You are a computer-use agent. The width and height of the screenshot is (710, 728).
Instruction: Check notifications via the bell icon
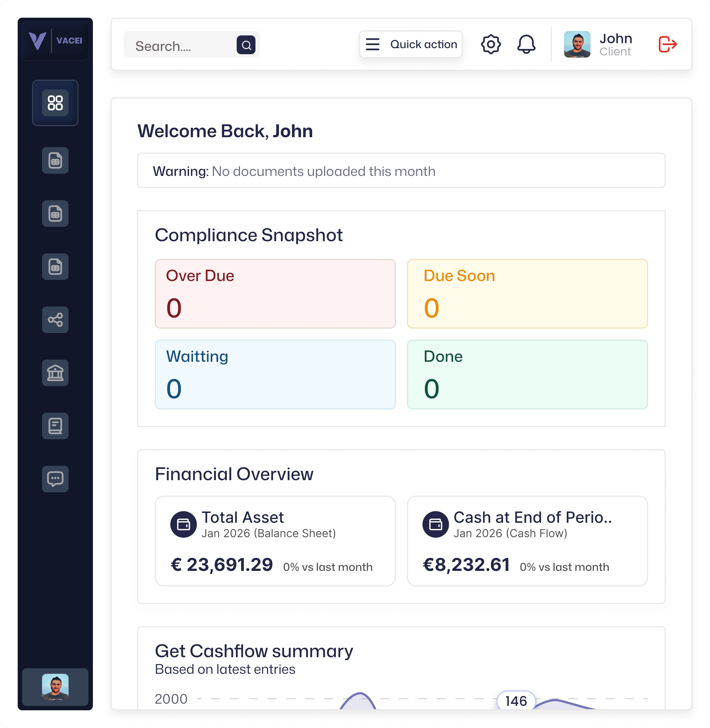(526, 45)
